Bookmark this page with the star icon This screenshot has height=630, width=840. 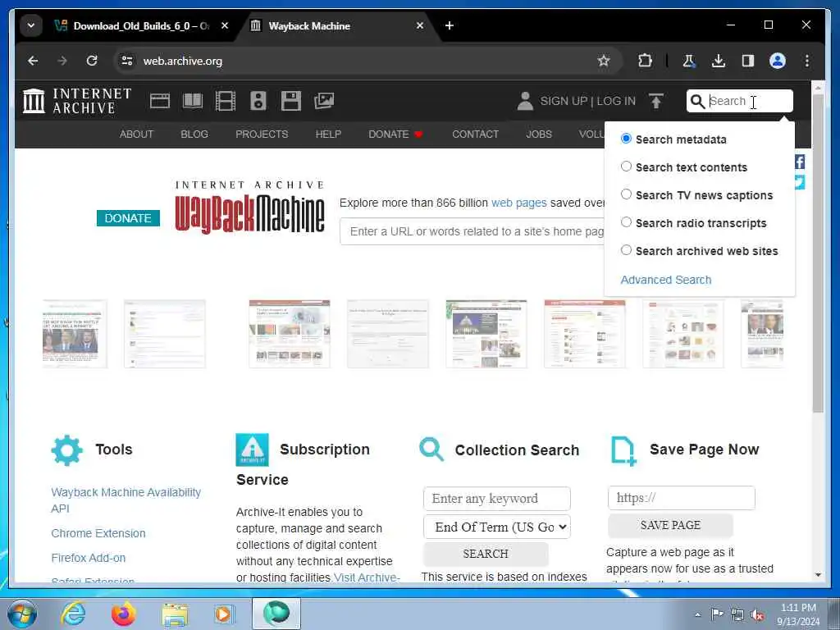coord(604,61)
